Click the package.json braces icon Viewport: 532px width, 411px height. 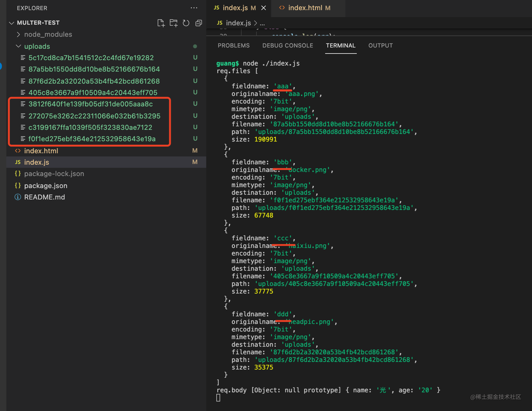[18, 186]
